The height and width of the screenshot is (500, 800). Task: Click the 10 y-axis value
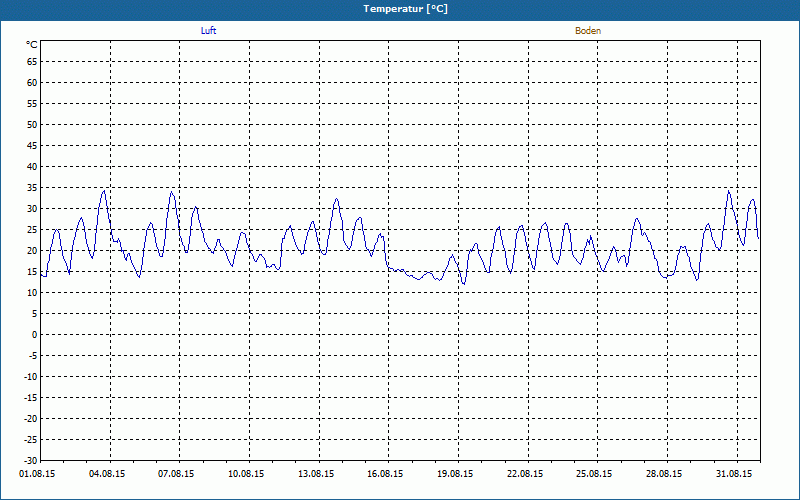tap(32, 293)
